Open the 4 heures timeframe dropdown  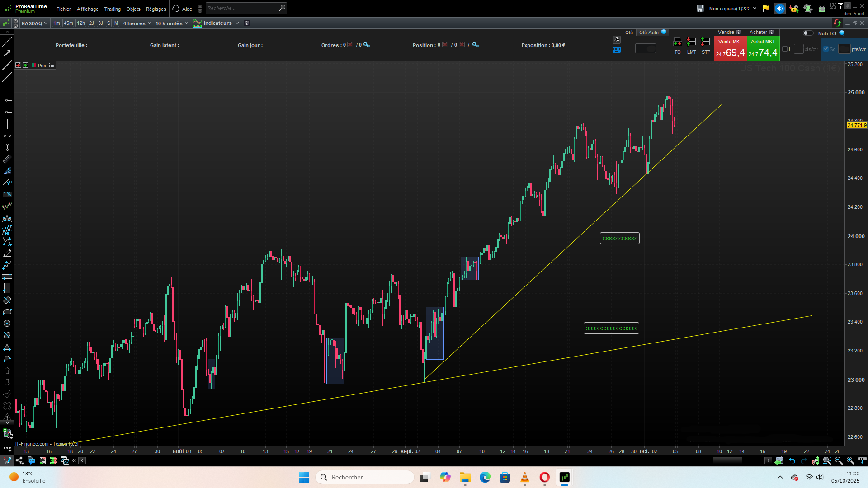(137, 23)
